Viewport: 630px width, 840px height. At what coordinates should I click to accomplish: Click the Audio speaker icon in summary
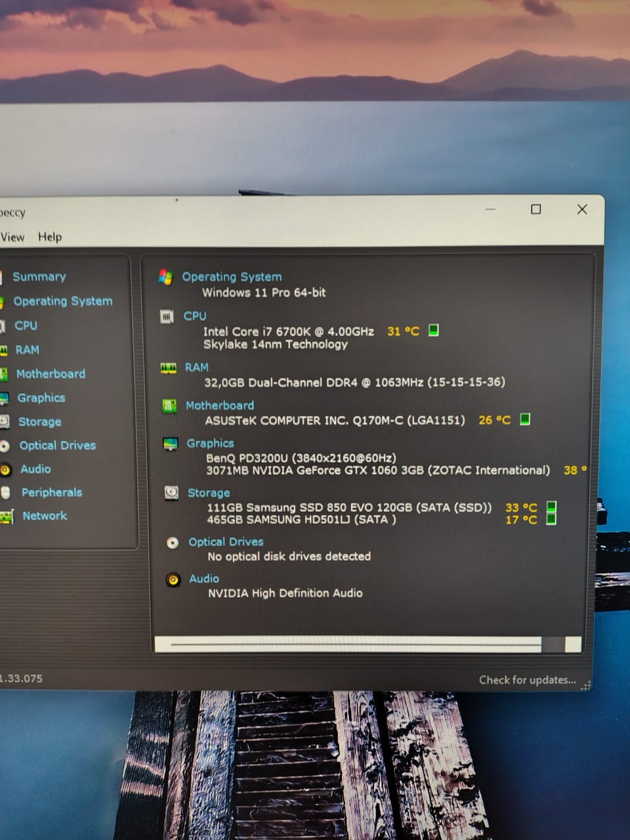tap(173, 580)
